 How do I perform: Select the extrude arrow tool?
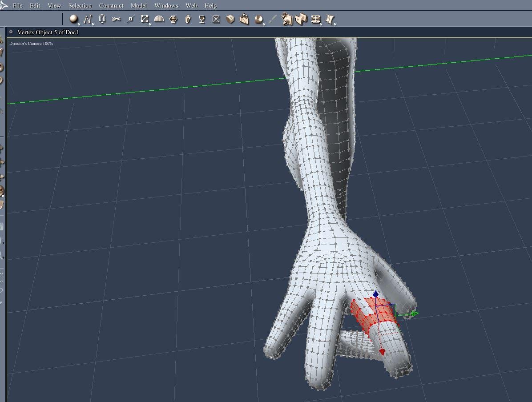tap(188, 19)
